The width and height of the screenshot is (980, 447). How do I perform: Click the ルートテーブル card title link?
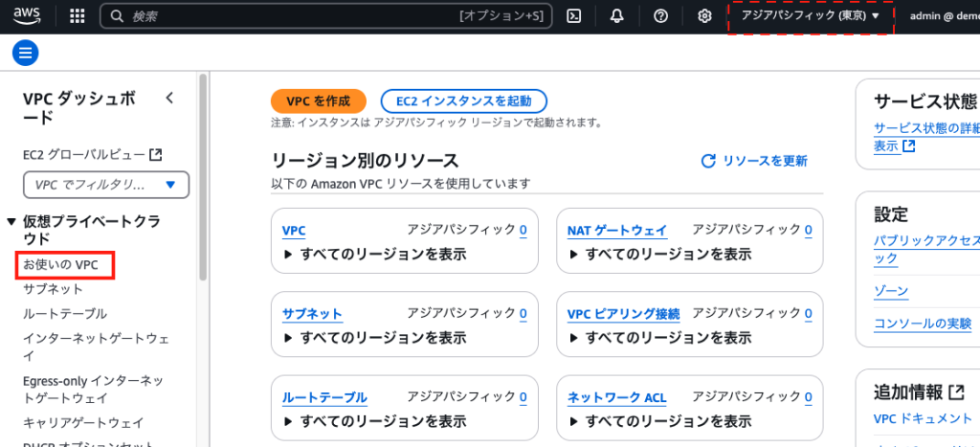click(324, 397)
